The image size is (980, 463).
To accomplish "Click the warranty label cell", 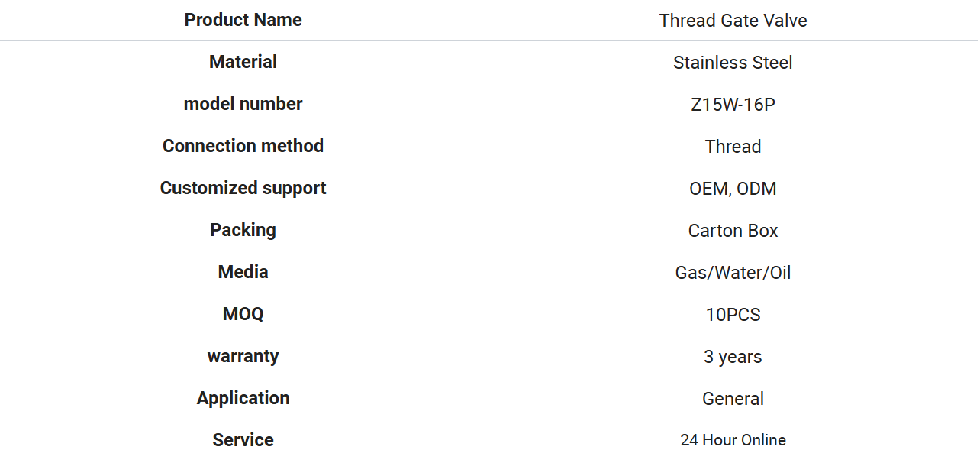I will [x=243, y=356].
